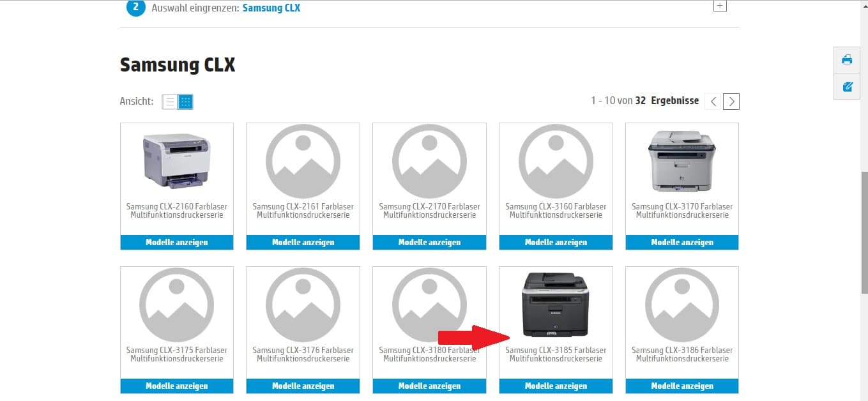Viewport: 868px width, 401px height.
Task: Go to next results page
Action: (731, 101)
